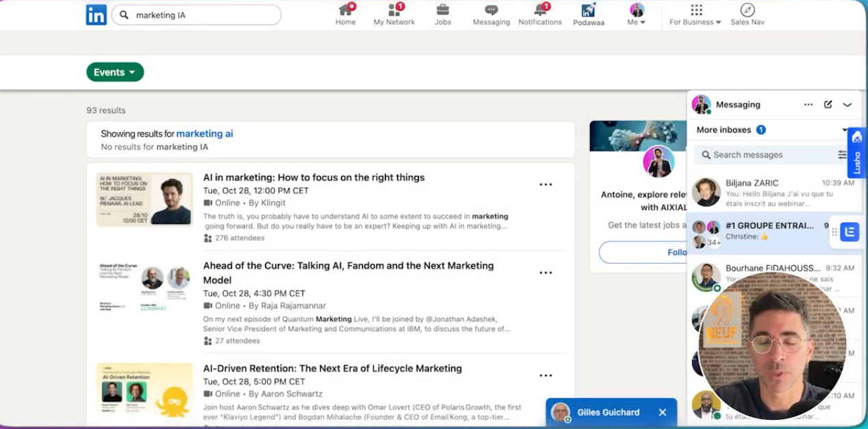Screen dimensions: 868x429
Task: Open AI in marketing: How to focus event
Action: point(314,177)
